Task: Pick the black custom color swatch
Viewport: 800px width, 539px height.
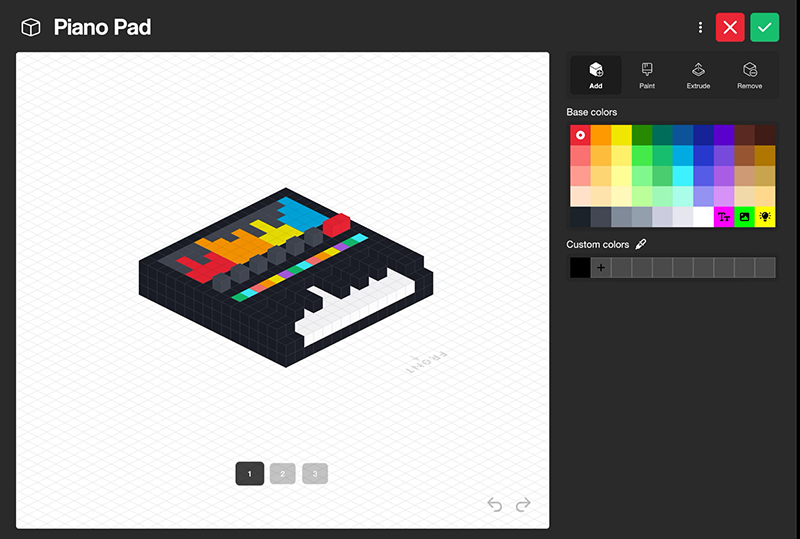Action: [580, 267]
